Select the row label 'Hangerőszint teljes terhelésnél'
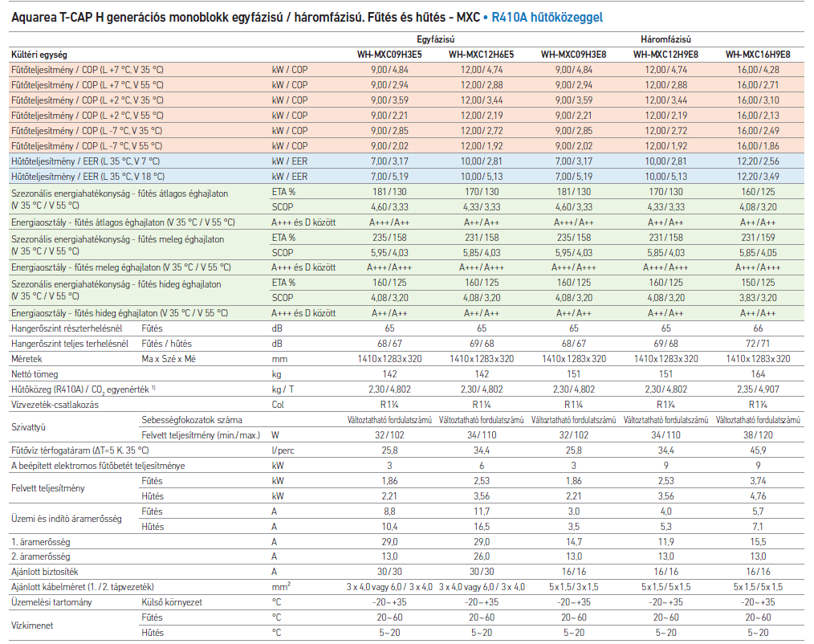Viewport: 814px width, 644px height. (70, 344)
